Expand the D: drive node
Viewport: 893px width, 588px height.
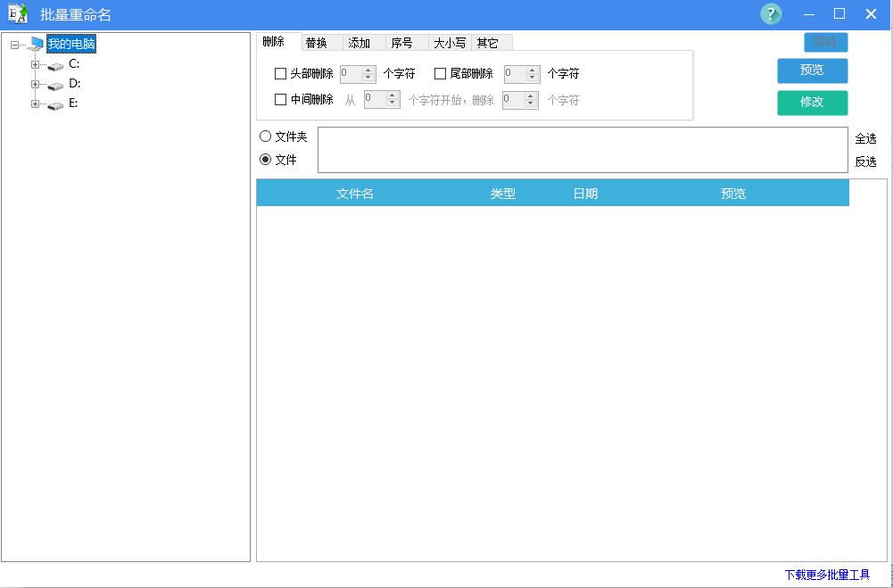pos(36,85)
